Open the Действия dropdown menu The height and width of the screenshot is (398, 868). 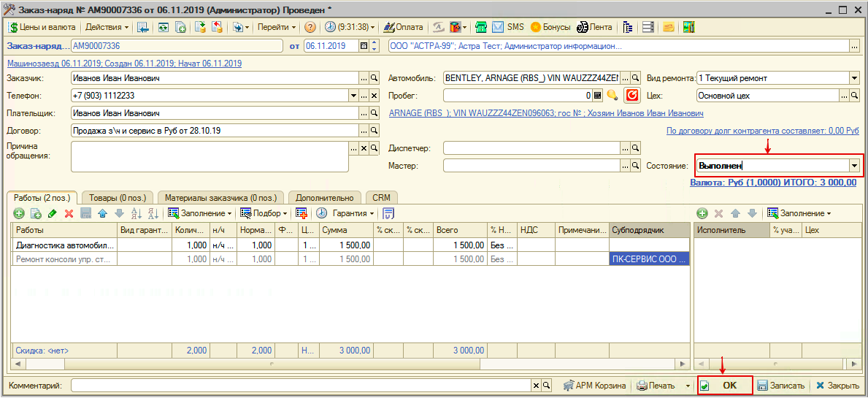(x=107, y=26)
